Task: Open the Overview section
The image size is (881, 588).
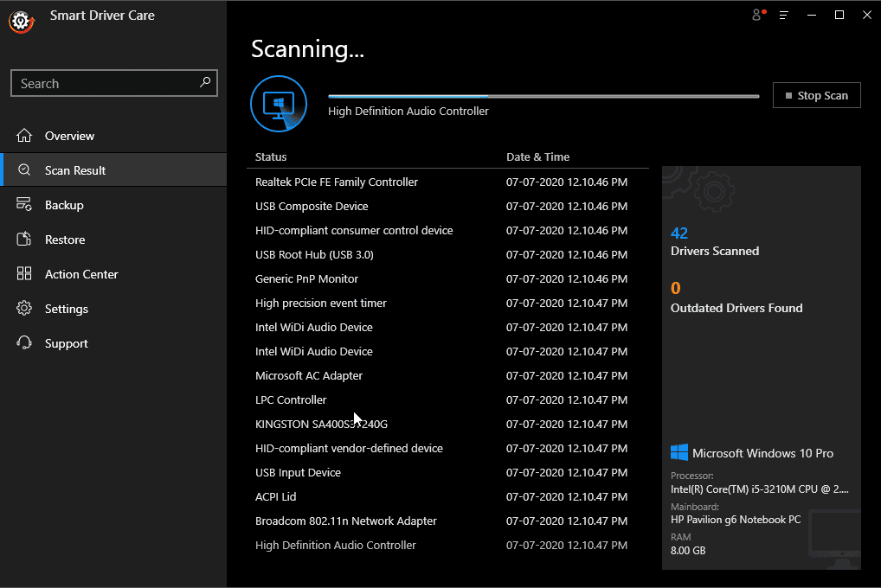Action: coord(113,136)
